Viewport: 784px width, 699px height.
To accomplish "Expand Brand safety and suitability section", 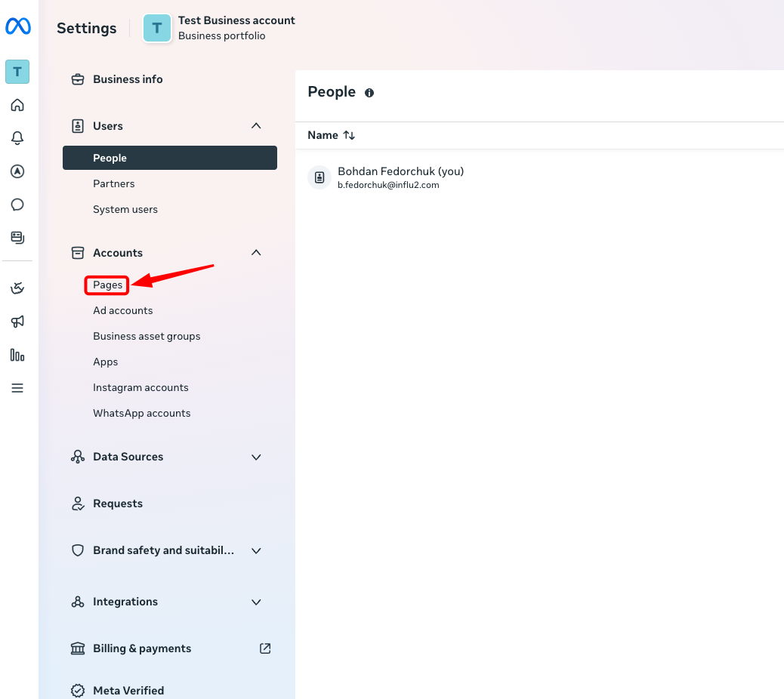I will point(256,550).
